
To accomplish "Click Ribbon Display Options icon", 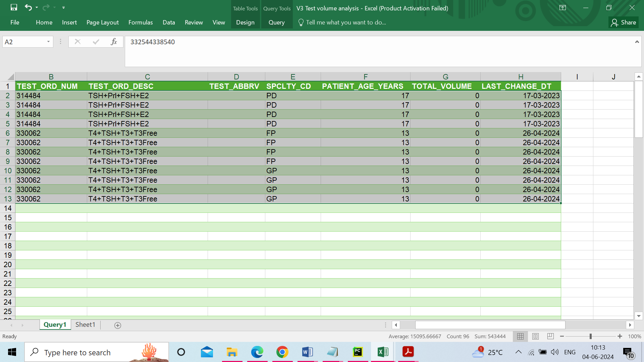I will [x=562, y=8].
